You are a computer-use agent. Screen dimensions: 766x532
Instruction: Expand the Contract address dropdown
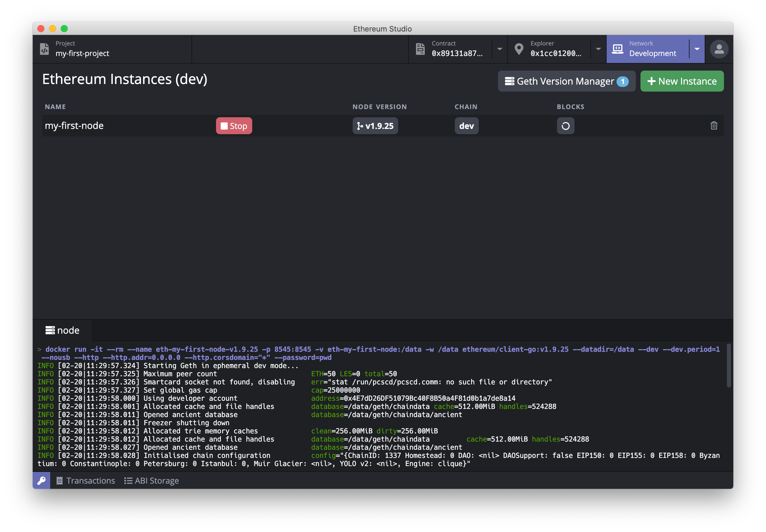click(x=499, y=49)
